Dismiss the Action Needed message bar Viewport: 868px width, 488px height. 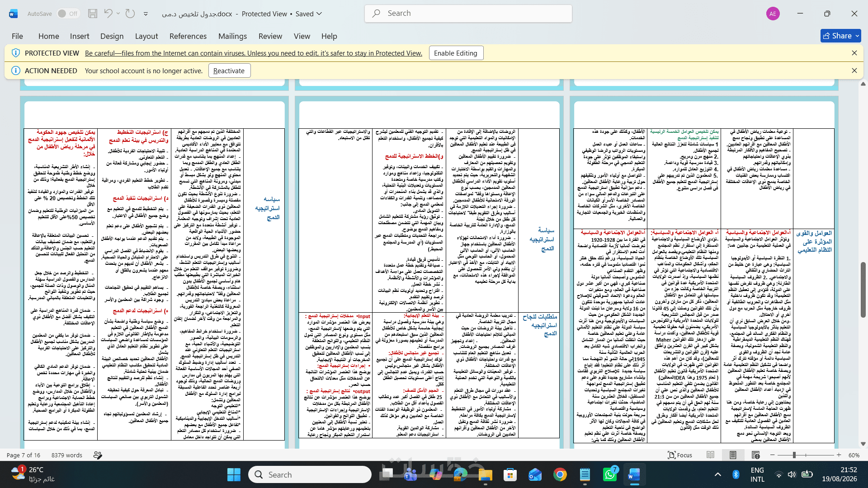tap(854, 70)
